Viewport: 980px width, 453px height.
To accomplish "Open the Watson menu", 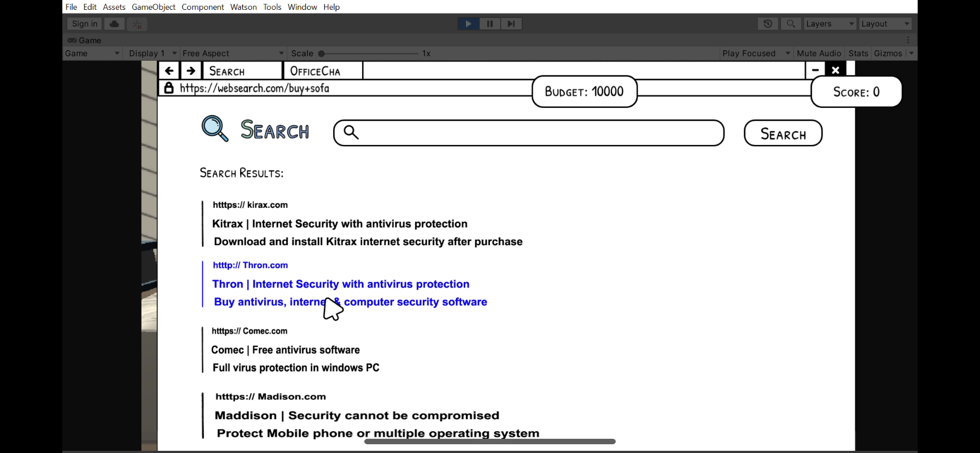I will point(243,7).
